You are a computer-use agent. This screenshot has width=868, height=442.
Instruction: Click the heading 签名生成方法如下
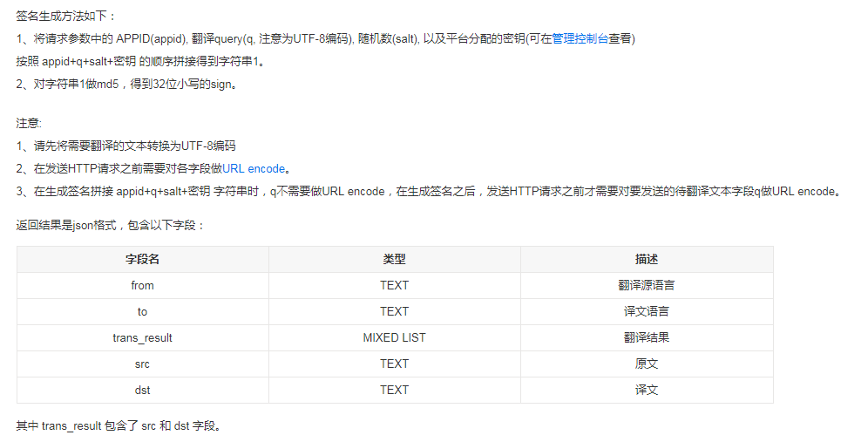click(66, 17)
